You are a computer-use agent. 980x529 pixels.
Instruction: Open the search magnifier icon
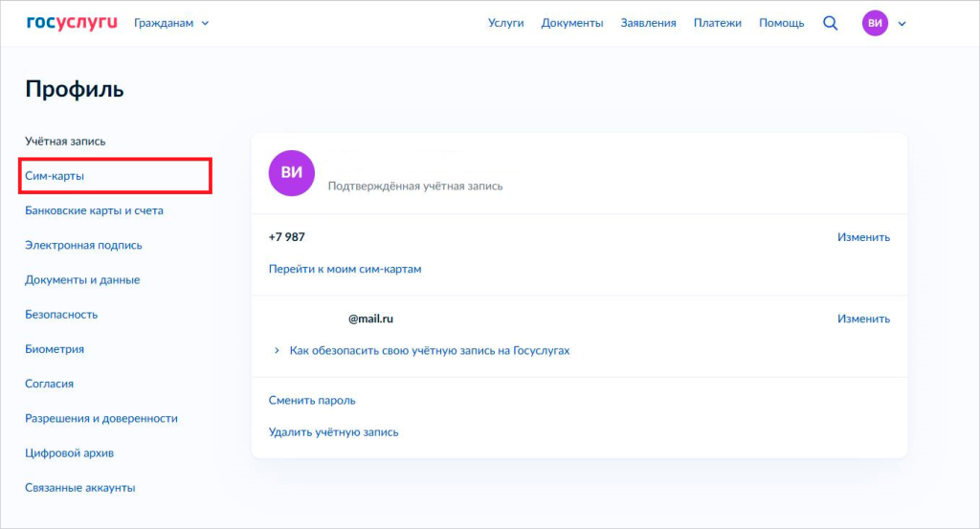pyautogui.click(x=830, y=23)
